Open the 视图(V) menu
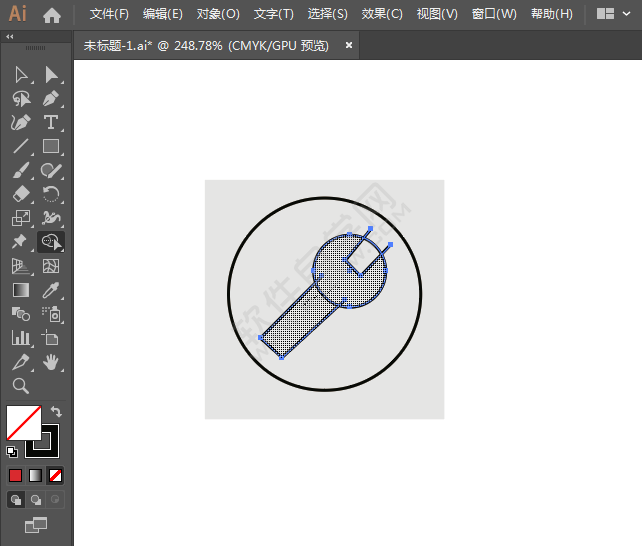The width and height of the screenshot is (642, 546). click(437, 14)
